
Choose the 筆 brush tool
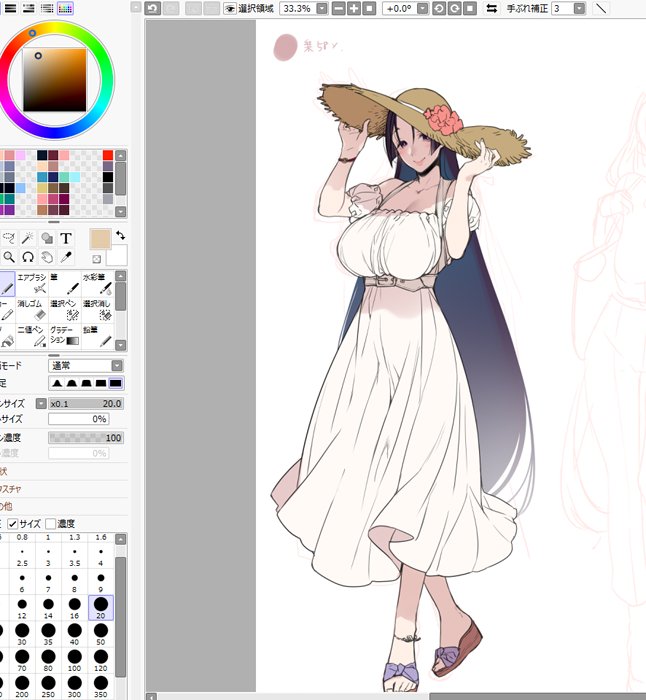coord(65,283)
